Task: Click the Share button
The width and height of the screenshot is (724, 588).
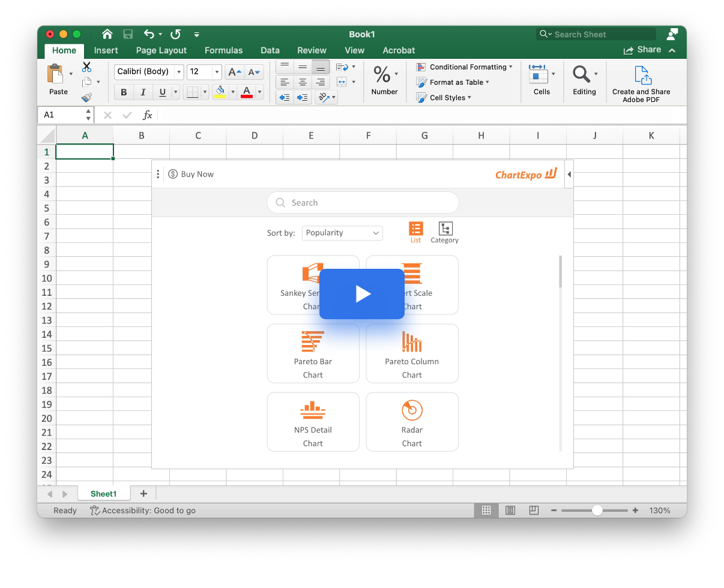Action: (x=642, y=50)
